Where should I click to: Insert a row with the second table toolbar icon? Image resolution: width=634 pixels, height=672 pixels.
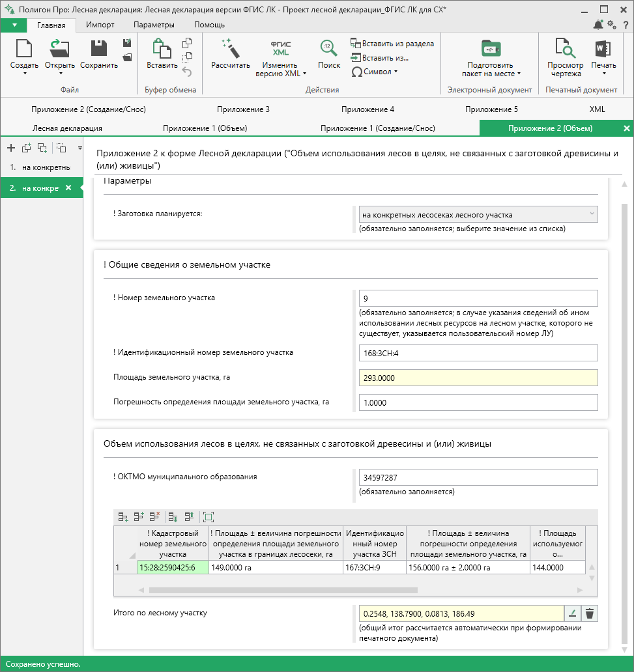point(139,517)
